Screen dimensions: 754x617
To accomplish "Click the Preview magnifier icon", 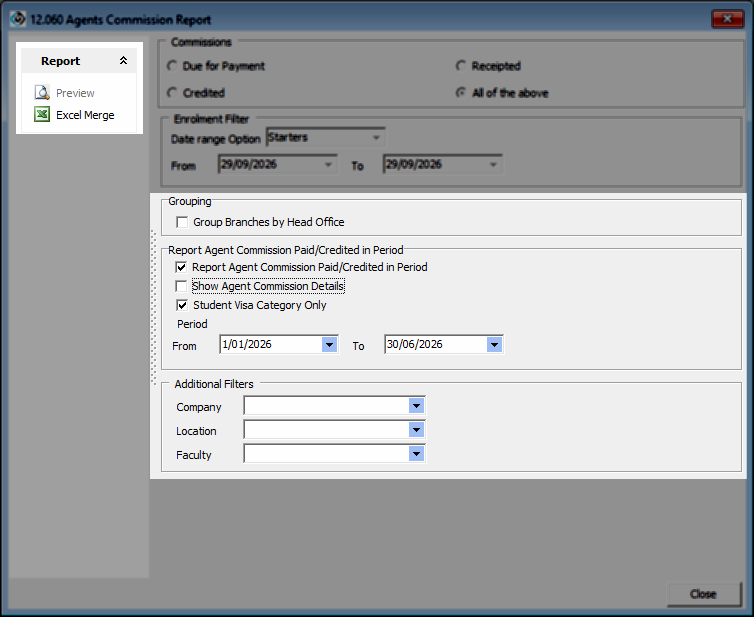I will click(42, 92).
